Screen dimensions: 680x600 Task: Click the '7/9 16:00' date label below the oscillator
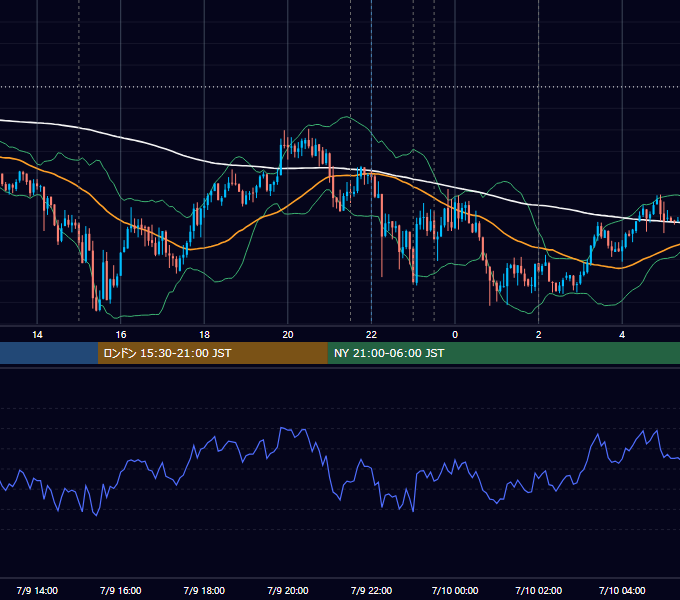tap(121, 590)
